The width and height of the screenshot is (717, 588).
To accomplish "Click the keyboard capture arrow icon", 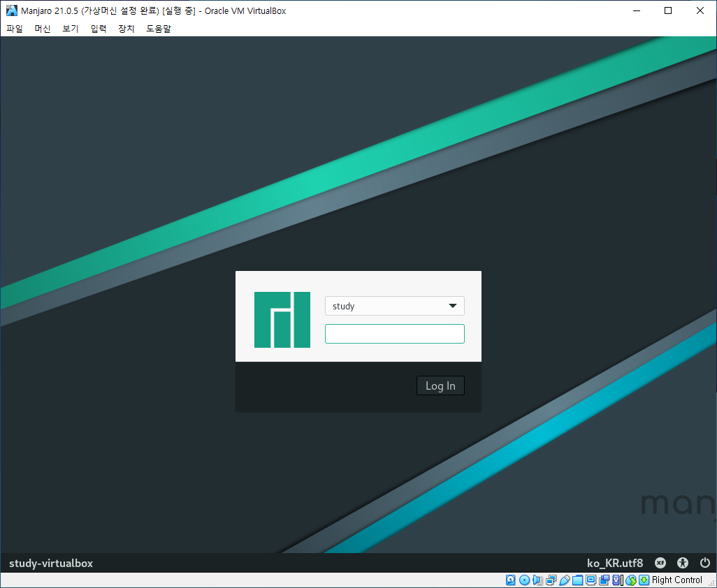I will (x=644, y=580).
